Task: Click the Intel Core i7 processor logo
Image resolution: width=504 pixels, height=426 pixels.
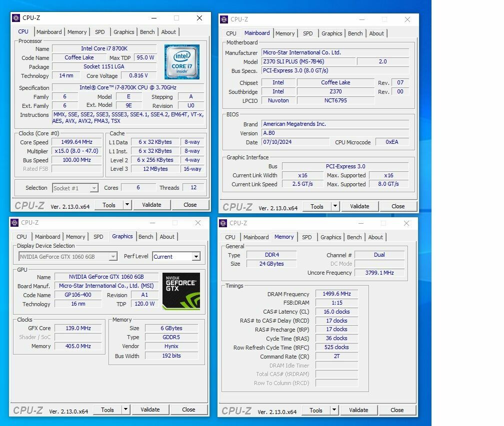Action: 181,61
